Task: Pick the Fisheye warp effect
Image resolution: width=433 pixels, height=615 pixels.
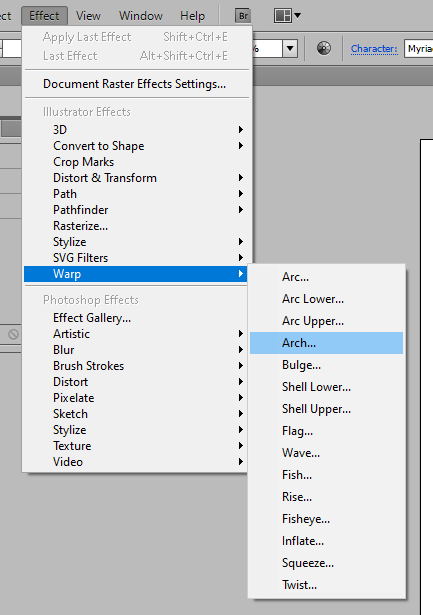Action: [x=326, y=519]
